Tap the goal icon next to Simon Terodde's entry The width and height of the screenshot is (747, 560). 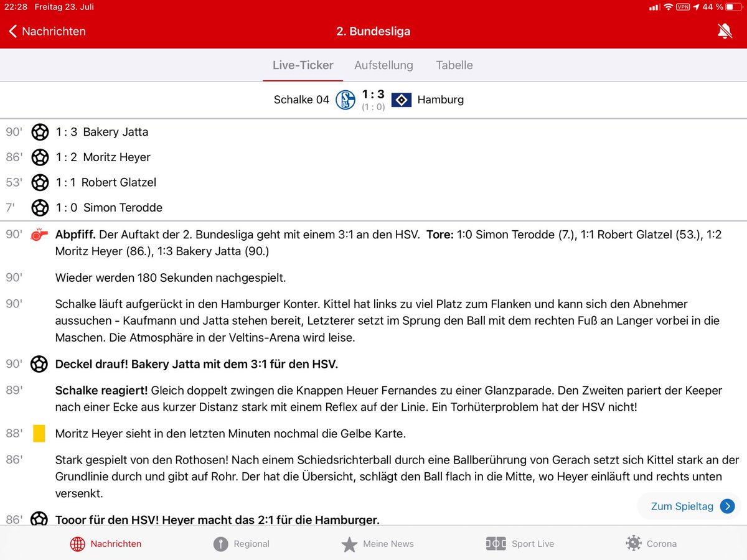[40, 207]
